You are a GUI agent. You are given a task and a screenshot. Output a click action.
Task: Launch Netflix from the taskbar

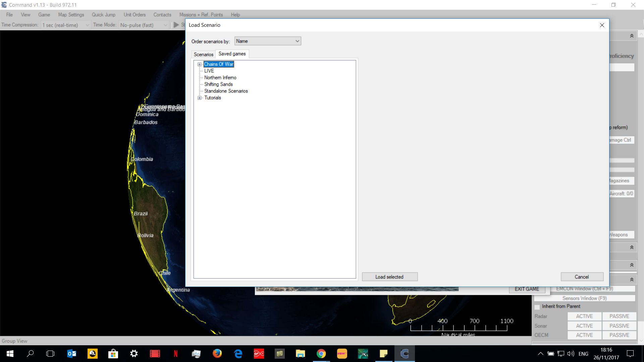[x=175, y=354]
